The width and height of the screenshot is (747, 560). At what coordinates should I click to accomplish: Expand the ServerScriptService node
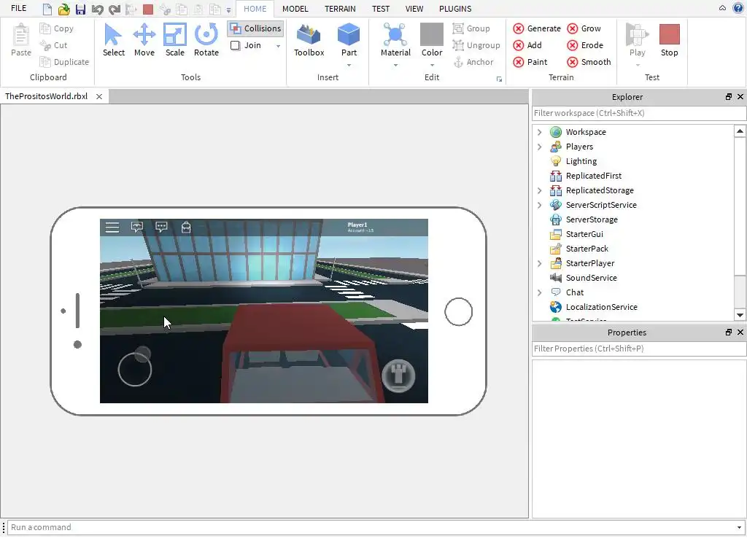(539, 205)
